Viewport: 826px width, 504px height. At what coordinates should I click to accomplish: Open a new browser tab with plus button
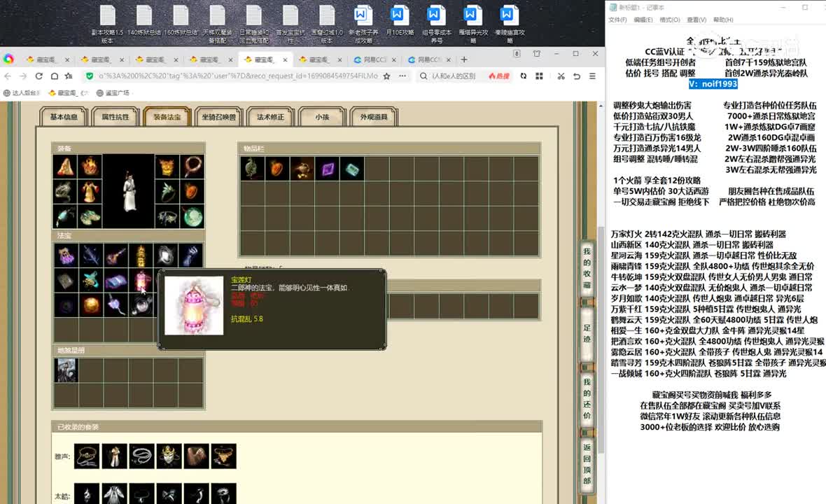click(464, 59)
